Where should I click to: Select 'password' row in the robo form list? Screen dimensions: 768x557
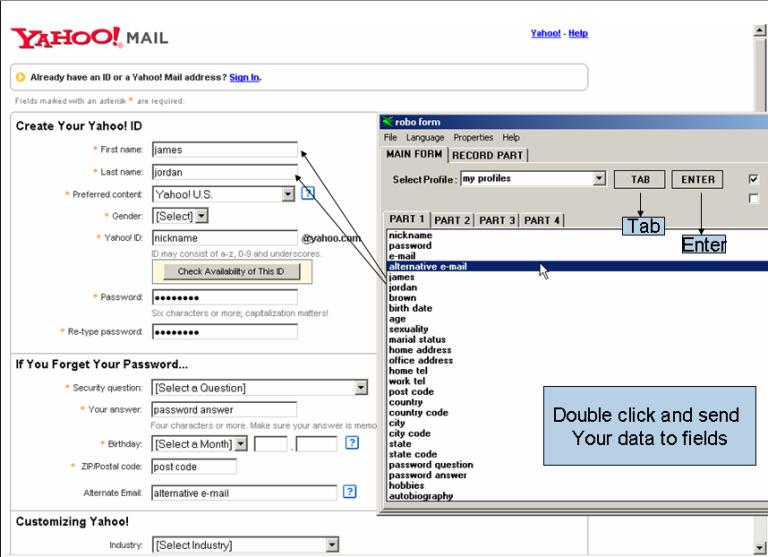coord(410,245)
